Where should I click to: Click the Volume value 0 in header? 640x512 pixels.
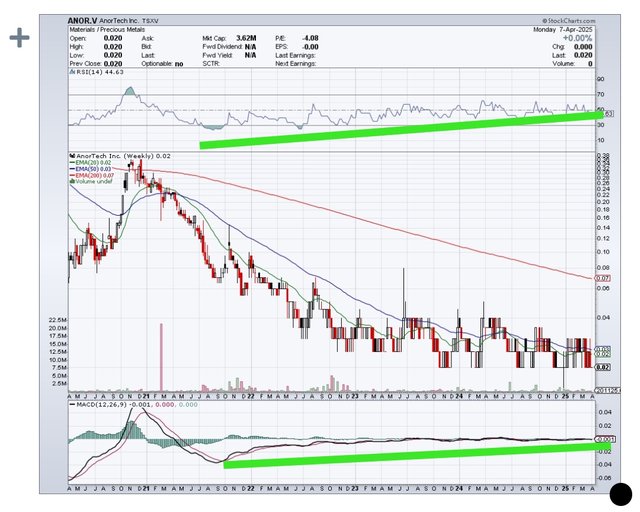click(x=590, y=64)
